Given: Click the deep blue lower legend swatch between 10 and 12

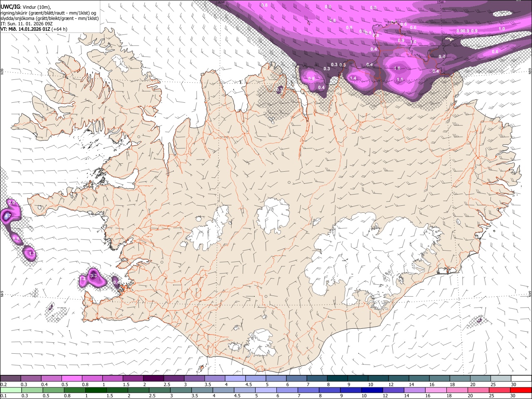Looking at the screenshot, I should (x=372, y=390).
